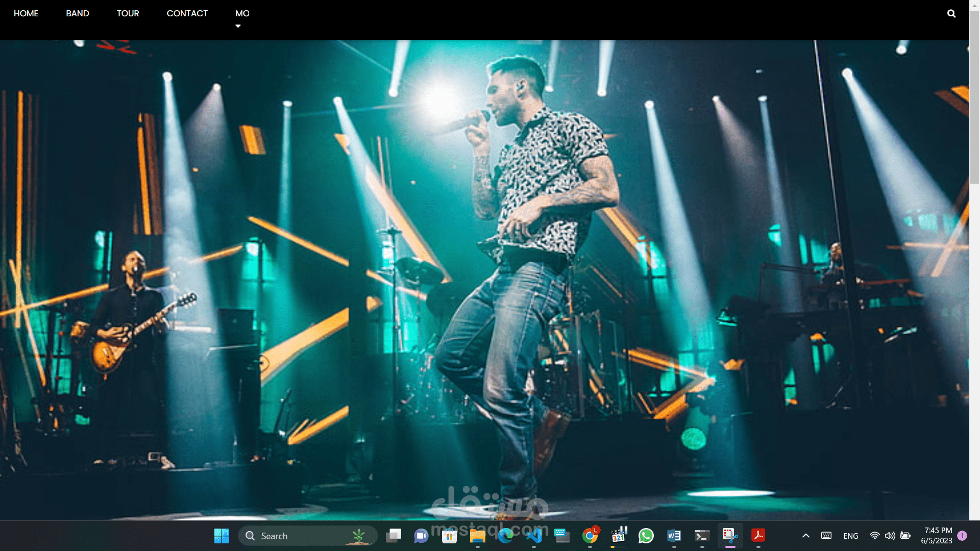Open the site search magnifier icon
Viewport: 980px width, 551px height.
[951, 13]
